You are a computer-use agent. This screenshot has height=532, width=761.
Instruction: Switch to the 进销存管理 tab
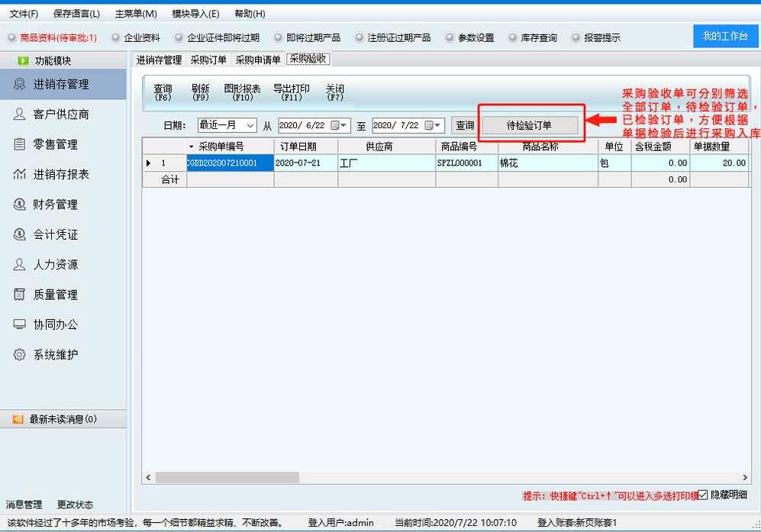click(x=159, y=60)
